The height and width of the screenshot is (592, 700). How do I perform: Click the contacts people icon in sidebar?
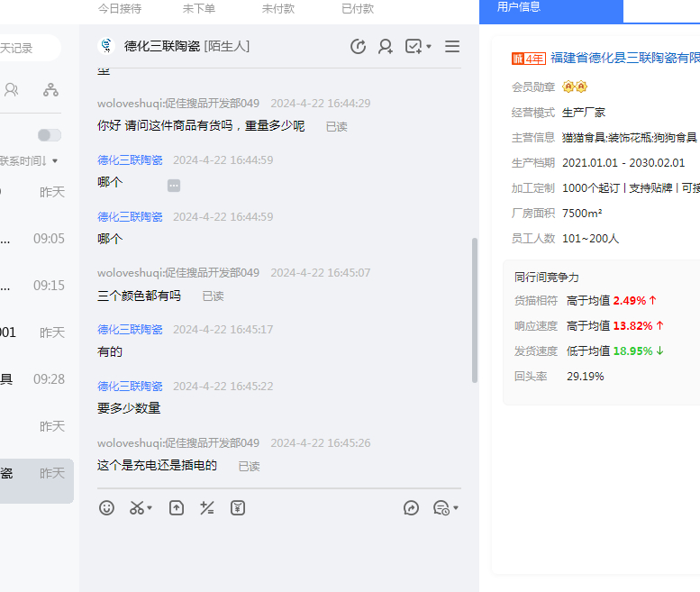pos(12,89)
